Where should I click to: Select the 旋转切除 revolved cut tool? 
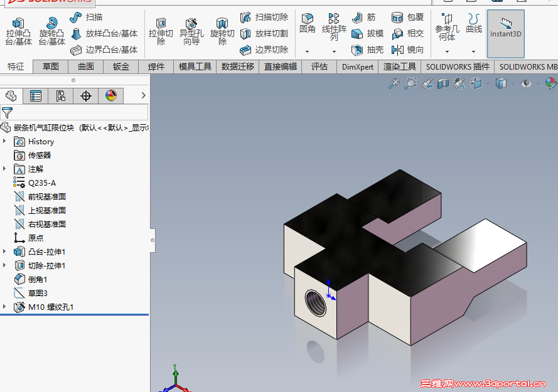(222, 31)
